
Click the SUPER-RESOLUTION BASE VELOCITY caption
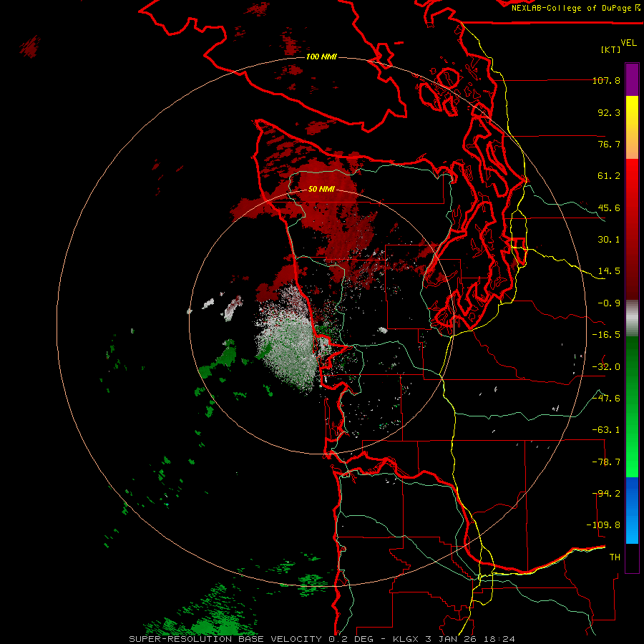(x=225, y=639)
